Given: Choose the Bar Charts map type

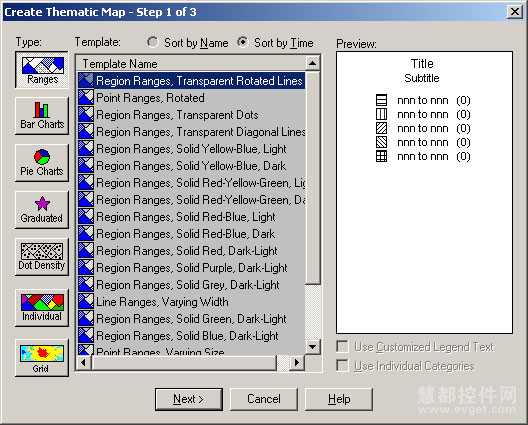Looking at the screenshot, I should (x=42, y=116).
